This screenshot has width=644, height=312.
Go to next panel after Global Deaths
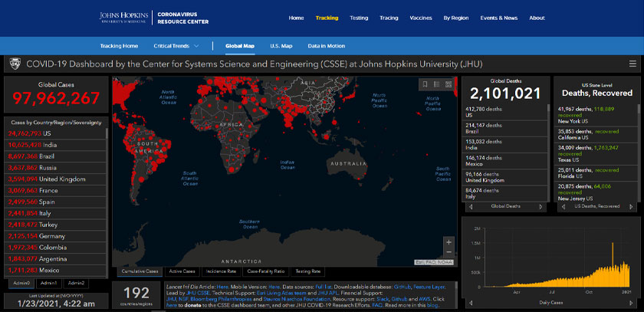(x=542, y=206)
